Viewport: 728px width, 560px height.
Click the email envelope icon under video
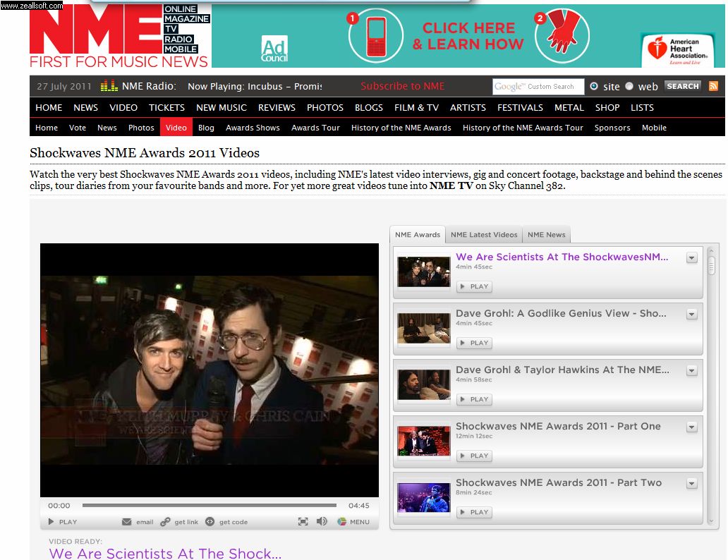(126, 522)
